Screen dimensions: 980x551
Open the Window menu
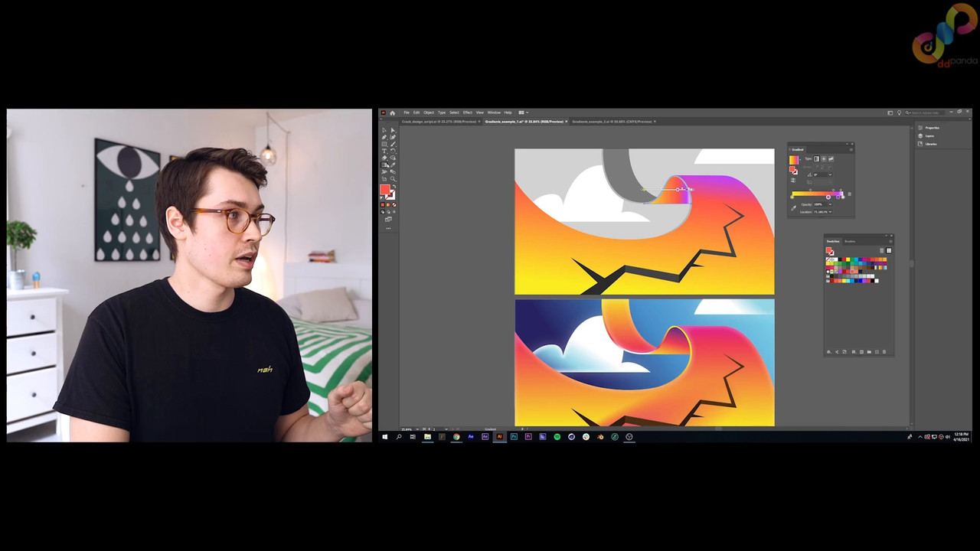(494, 112)
